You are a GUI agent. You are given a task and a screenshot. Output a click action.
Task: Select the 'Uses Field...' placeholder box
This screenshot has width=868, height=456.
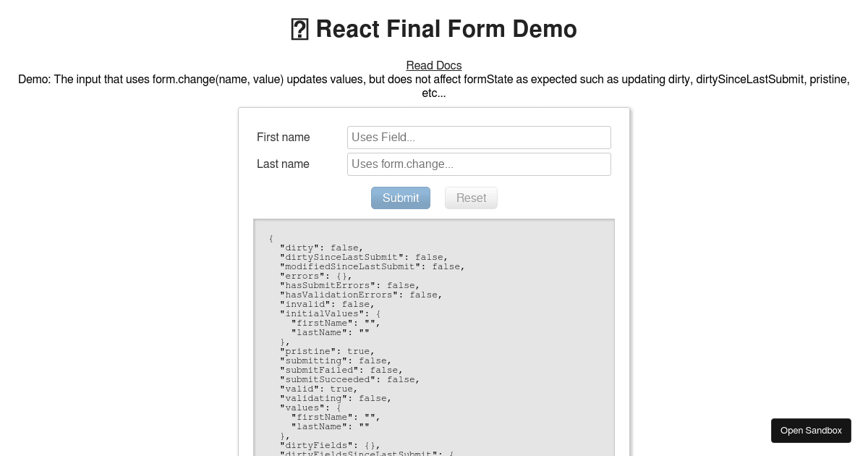(479, 137)
